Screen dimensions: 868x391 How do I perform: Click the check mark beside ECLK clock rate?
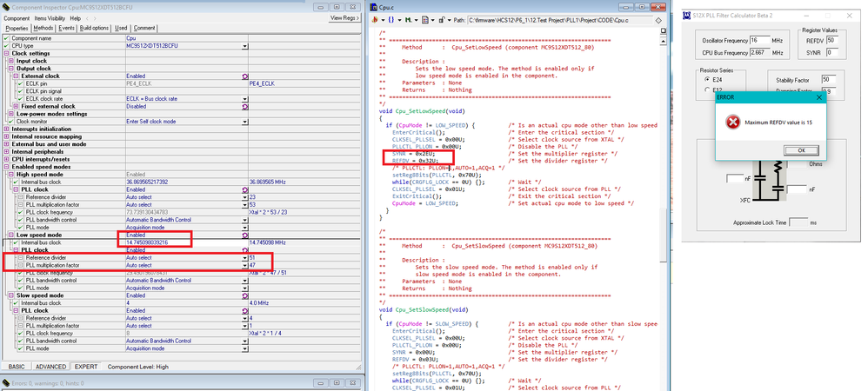(21, 98)
